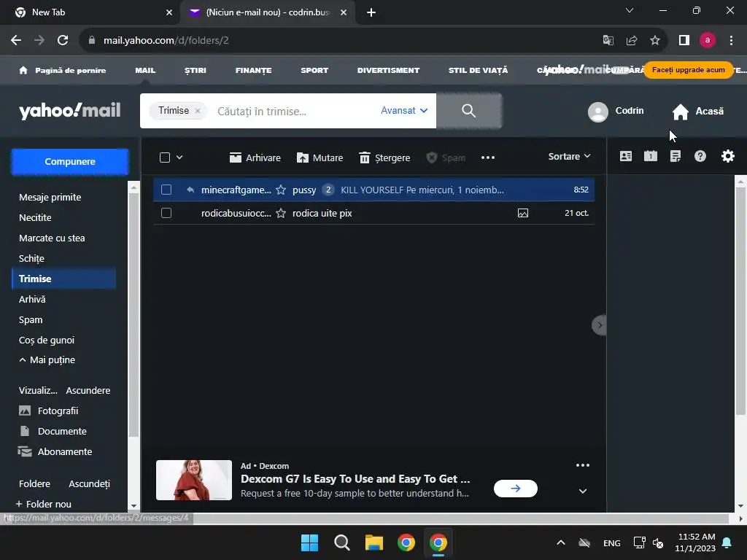747x560 pixels.
Task: Tick the select-all messages checkbox
Action: coord(165,157)
